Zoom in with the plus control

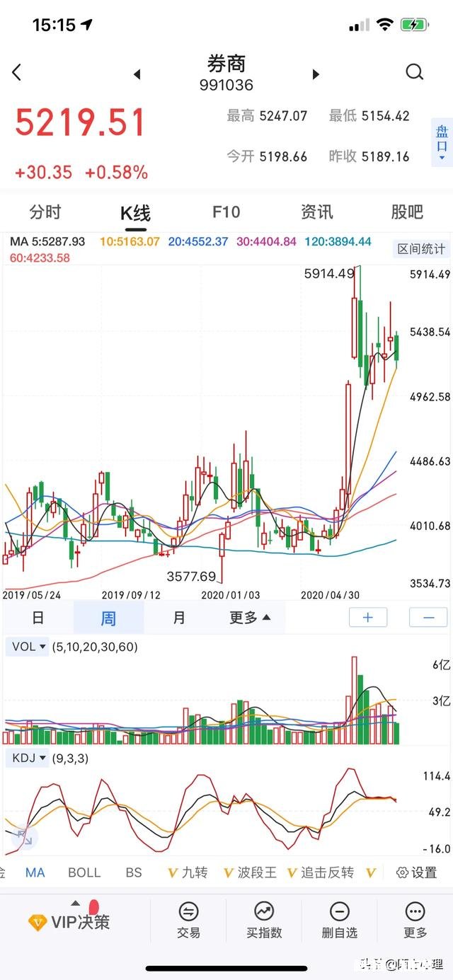(367, 617)
